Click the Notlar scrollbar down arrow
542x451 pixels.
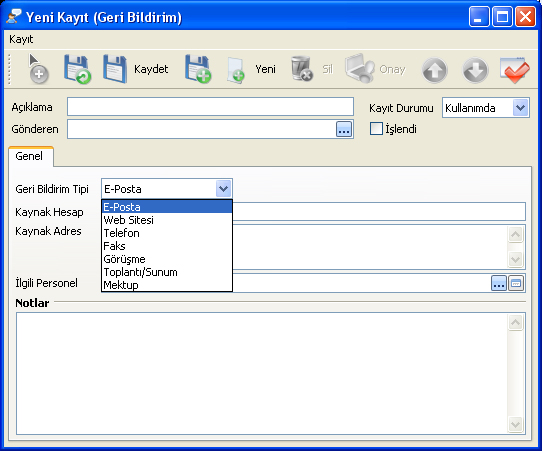click(x=515, y=424)
